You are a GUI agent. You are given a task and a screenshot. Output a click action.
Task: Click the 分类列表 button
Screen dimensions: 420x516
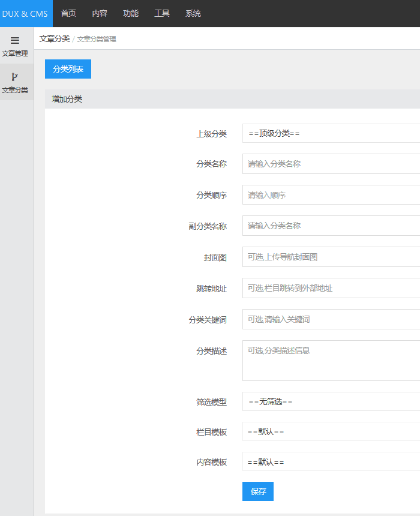pos(68,69)
